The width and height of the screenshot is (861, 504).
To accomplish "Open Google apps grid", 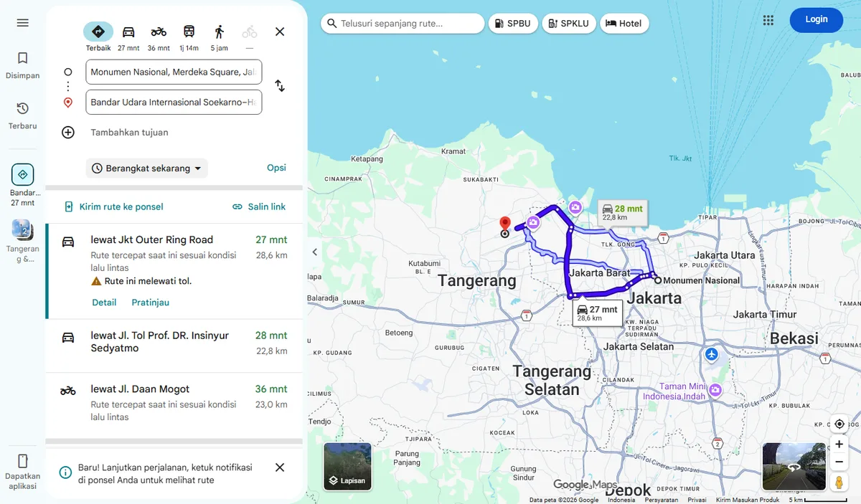I will [x=768, y=20].
